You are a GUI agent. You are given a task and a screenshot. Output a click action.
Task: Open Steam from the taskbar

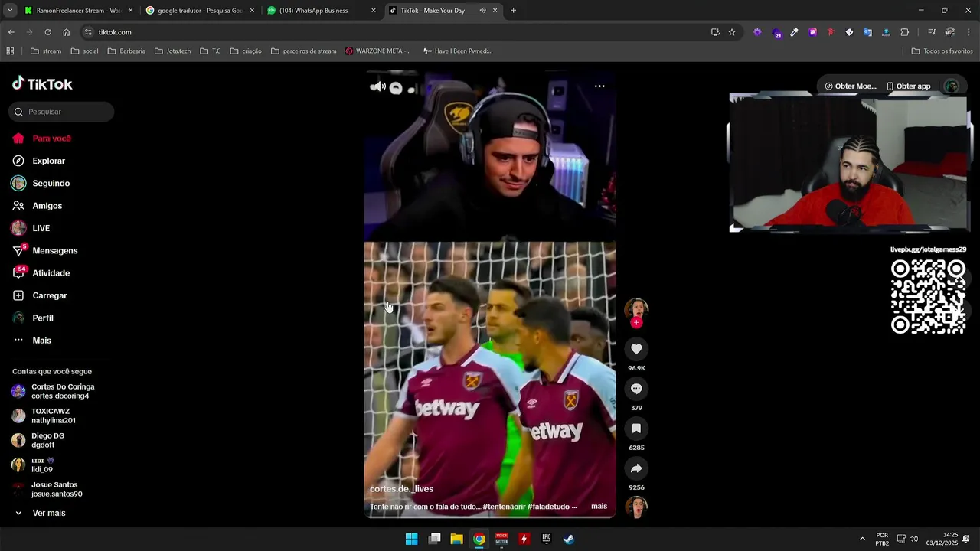click(569, 539)
